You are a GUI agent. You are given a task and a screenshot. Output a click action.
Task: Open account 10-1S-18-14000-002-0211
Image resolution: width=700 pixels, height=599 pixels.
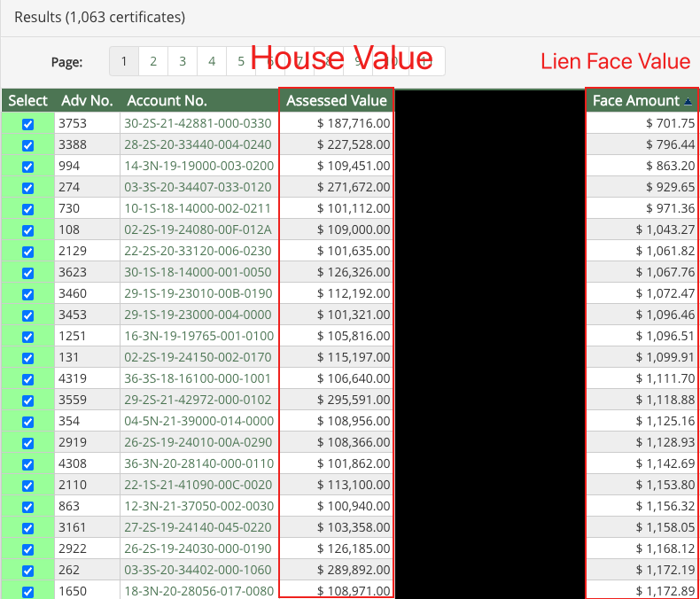[198, 208]
